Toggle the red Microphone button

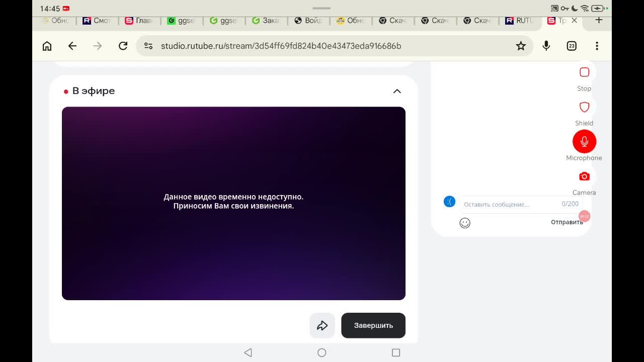point(584,142)
